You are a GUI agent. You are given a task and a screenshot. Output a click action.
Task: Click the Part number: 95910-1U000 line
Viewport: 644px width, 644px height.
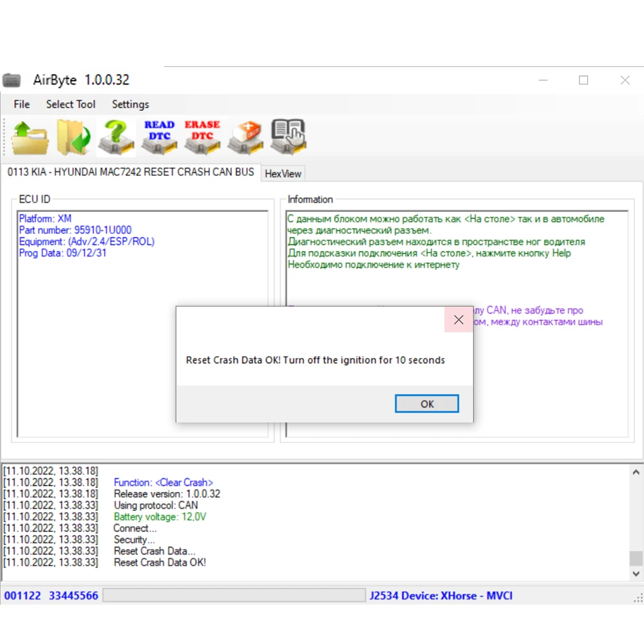click(75, 230)
